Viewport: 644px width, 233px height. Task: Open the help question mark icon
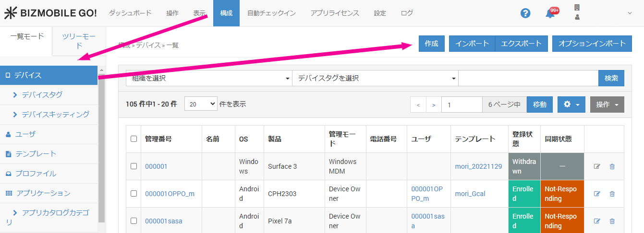pos(525,13)
